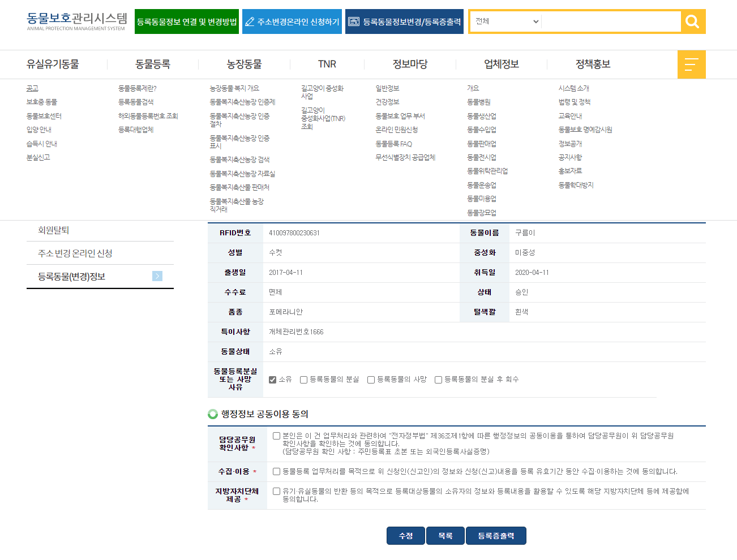This screenshot has width=737, height=560.
Task: Open the 전체 search category dropdown
Action: click(x=506, y=21)
